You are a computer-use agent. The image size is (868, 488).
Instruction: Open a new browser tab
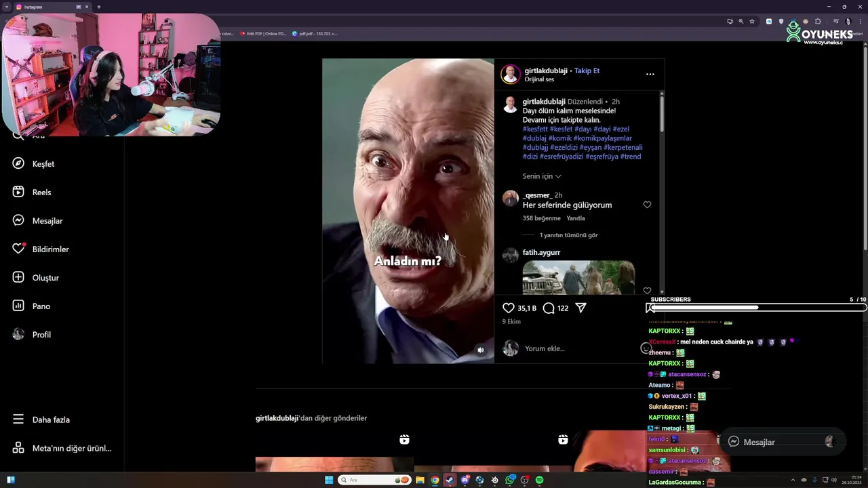point(99,7)
